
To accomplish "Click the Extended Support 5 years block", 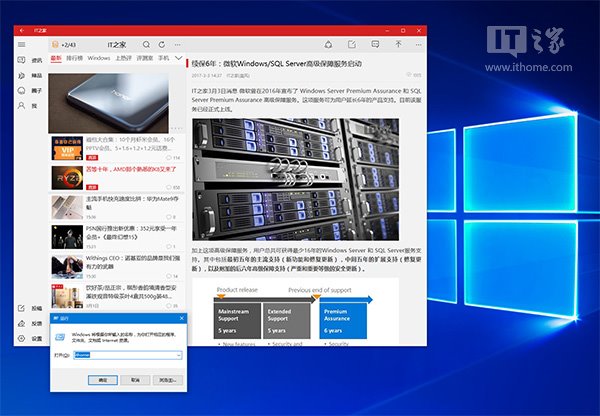I will click(x=287, y=321).
